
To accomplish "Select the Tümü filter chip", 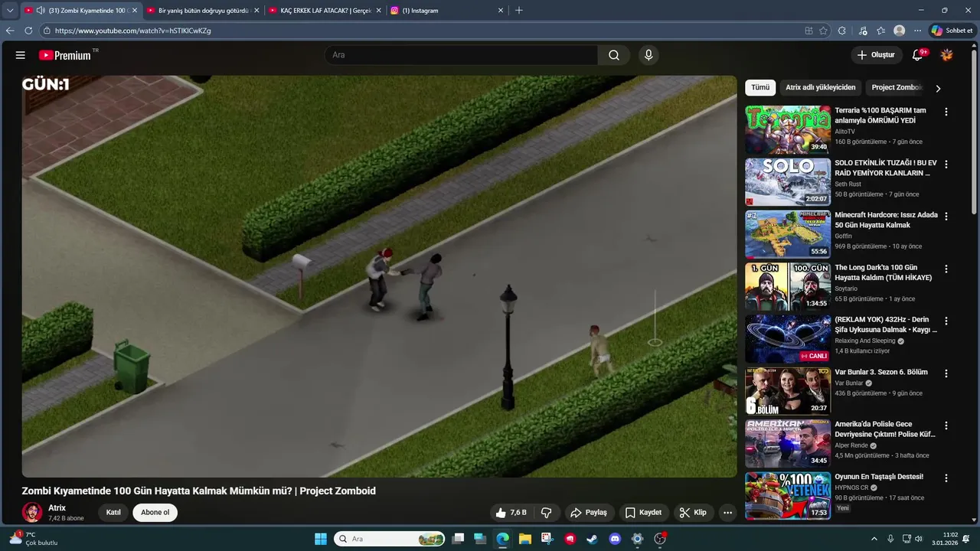I will (760, 87).
